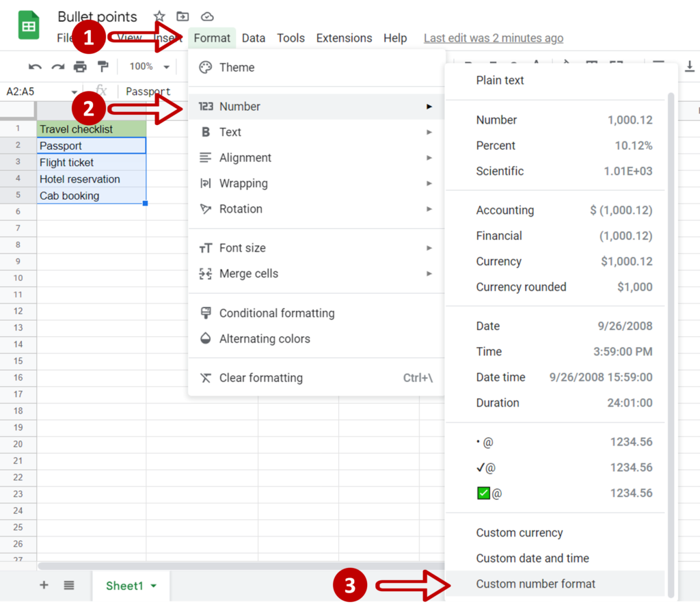
Task: Open the Number submenu
Action: click(x=317, y=107)
